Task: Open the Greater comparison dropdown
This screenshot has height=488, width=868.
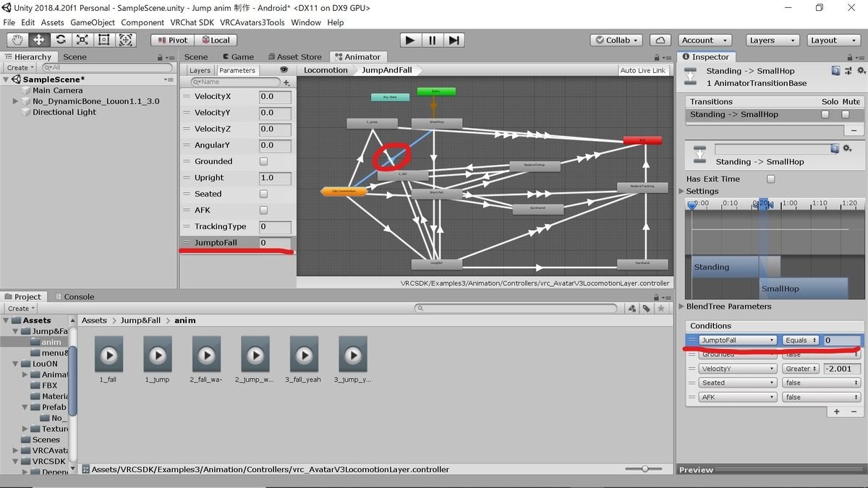Action: pyautogui.click(x=800, y=369)
